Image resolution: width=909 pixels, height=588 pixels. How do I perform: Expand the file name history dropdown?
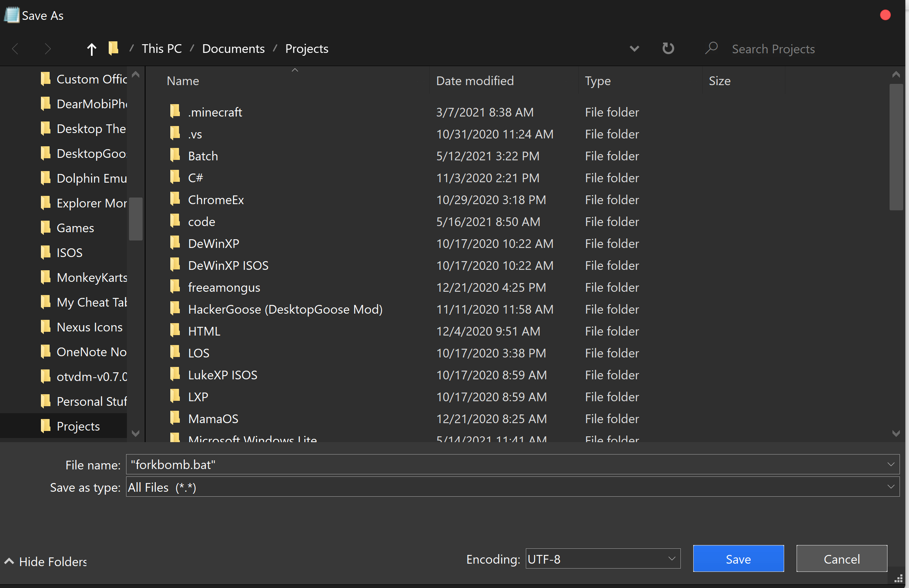891,464
